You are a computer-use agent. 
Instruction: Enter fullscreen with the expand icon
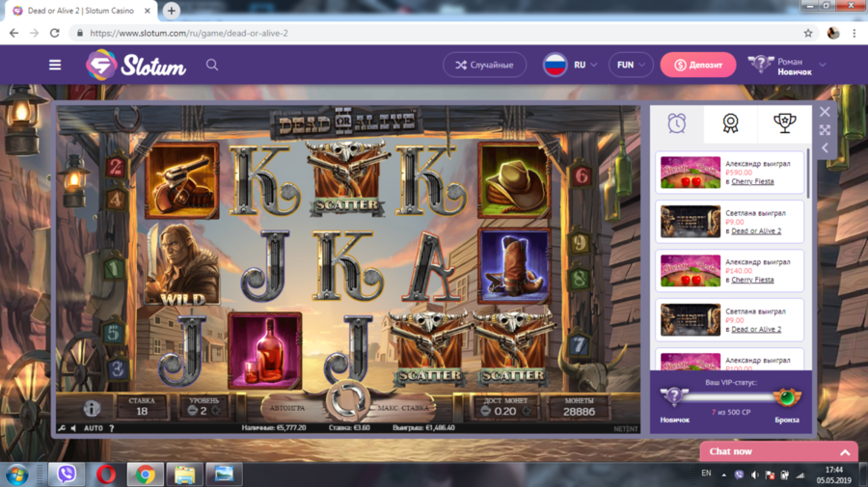(x=825, y=129)
